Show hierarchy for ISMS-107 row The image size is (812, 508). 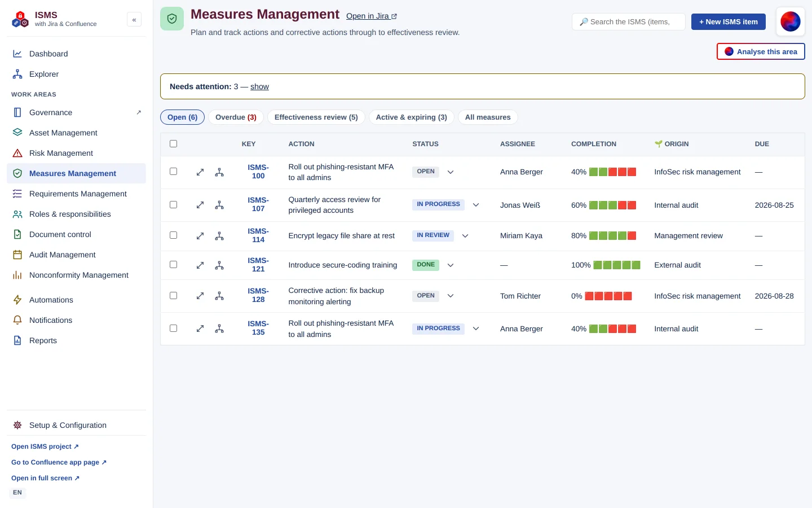(x=219, y=205)
